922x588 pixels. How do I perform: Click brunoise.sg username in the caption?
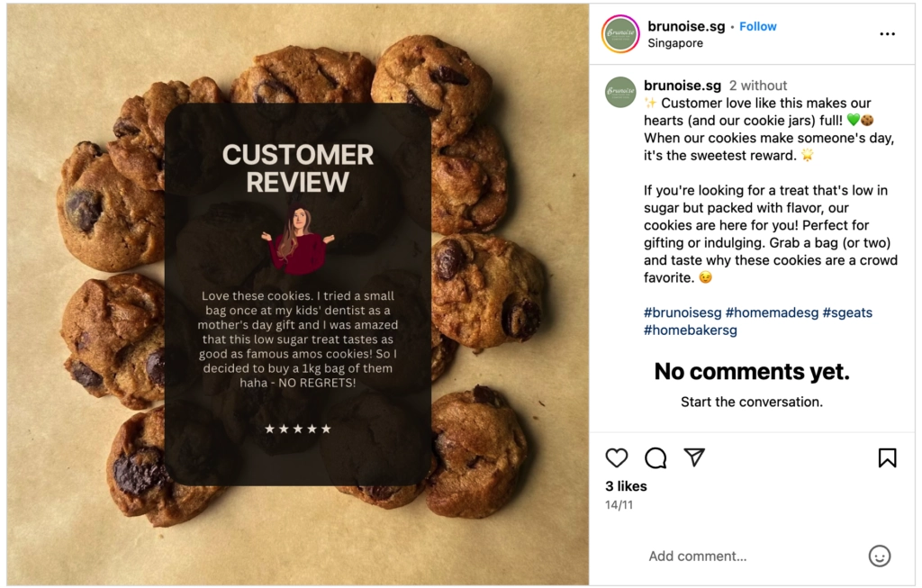682,86
